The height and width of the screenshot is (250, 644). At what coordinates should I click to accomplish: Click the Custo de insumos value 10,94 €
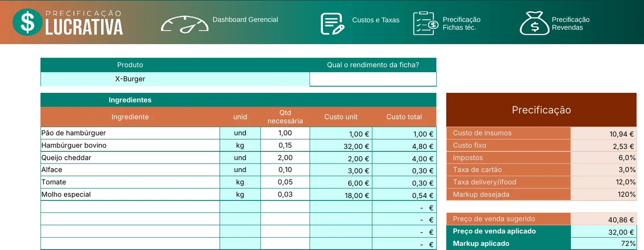click(604, 133)
